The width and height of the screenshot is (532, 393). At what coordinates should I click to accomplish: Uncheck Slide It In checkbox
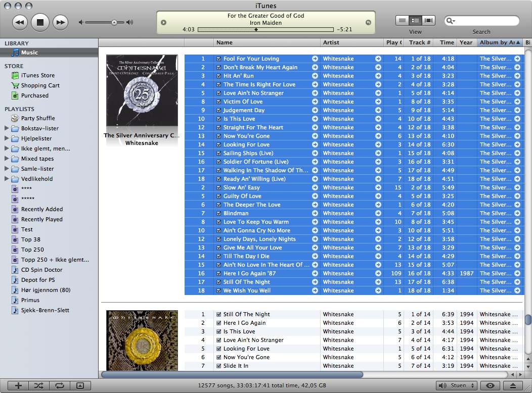219,366
